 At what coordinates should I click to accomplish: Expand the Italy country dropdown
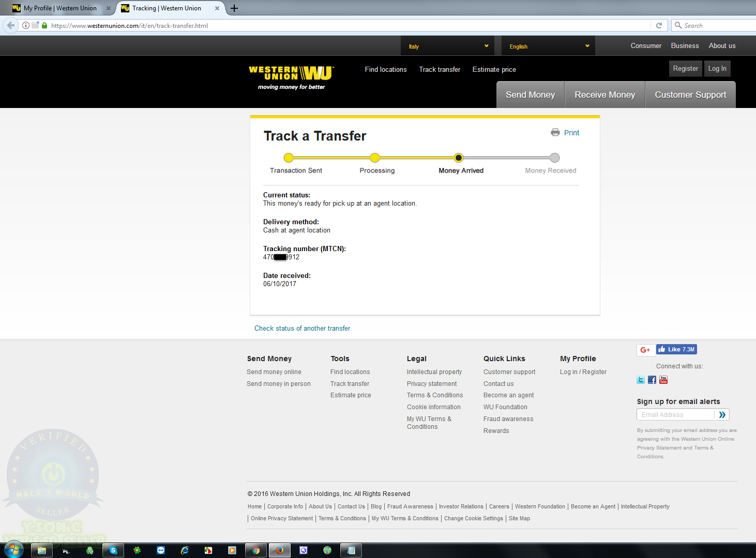[447, 46]
